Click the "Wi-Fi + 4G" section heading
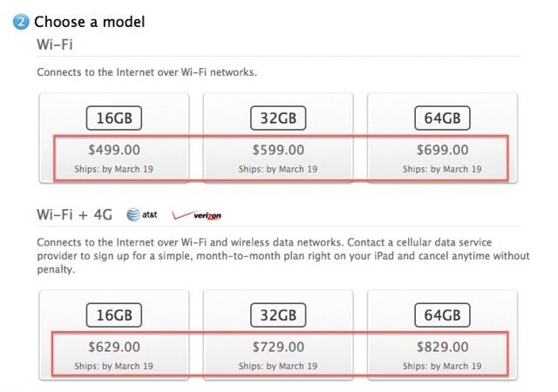The image size is (558, 392). pos(73,214)
